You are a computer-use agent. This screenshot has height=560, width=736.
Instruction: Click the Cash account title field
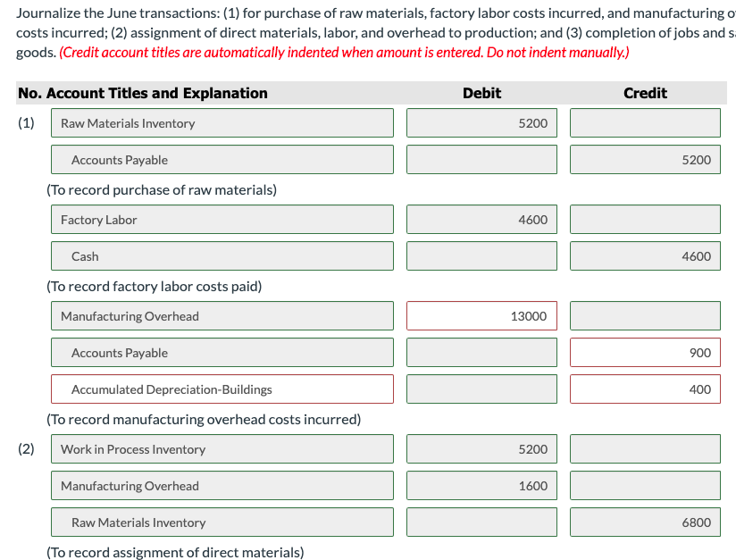tap(222, 255)
